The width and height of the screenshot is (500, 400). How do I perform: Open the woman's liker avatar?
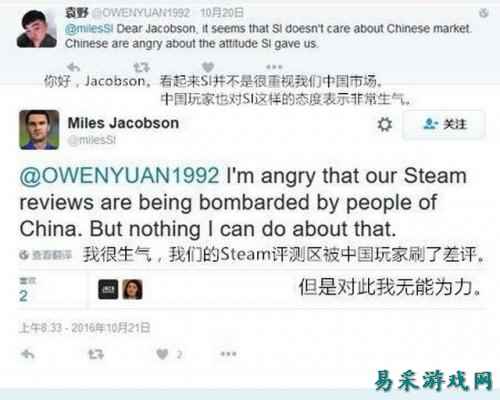pyautogui.click(x=133, y=289)
